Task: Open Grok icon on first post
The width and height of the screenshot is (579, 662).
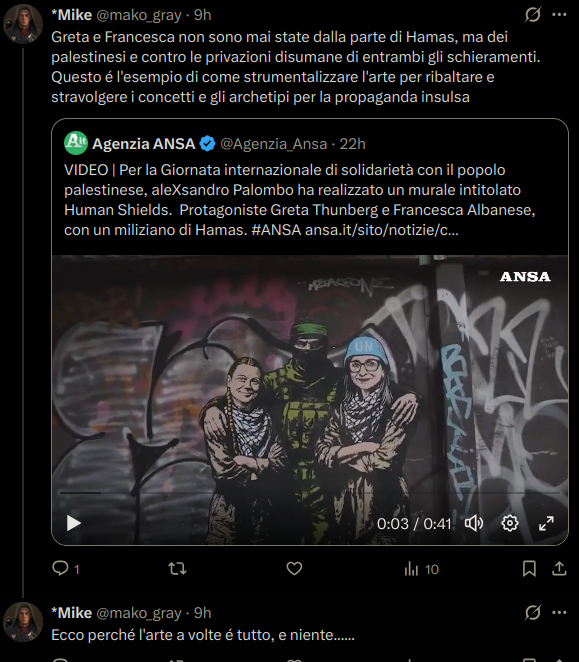Action: point(533,15)
